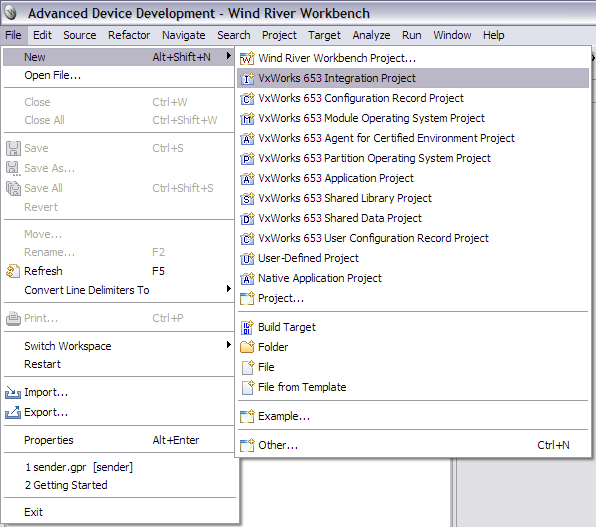Screen dimensions: 596x527
Task: Select User-Defined Project entry text
Action: pyautogui.click(x=308, y=259)
